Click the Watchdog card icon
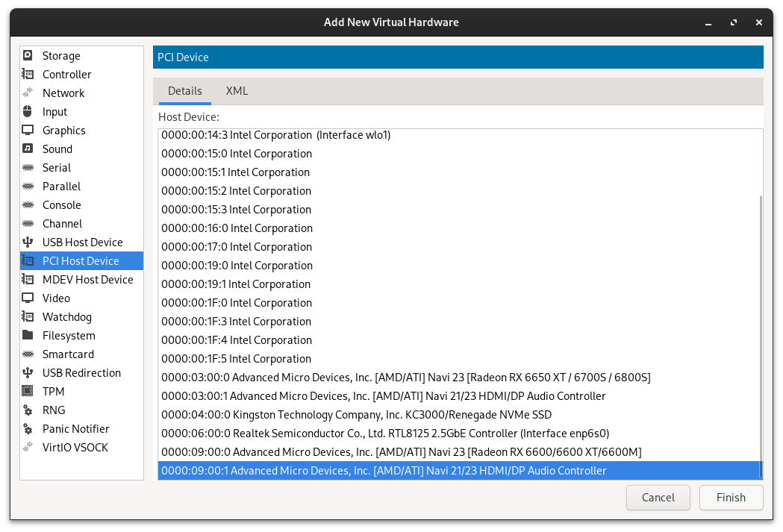783x532 pixels. (28, 317)
